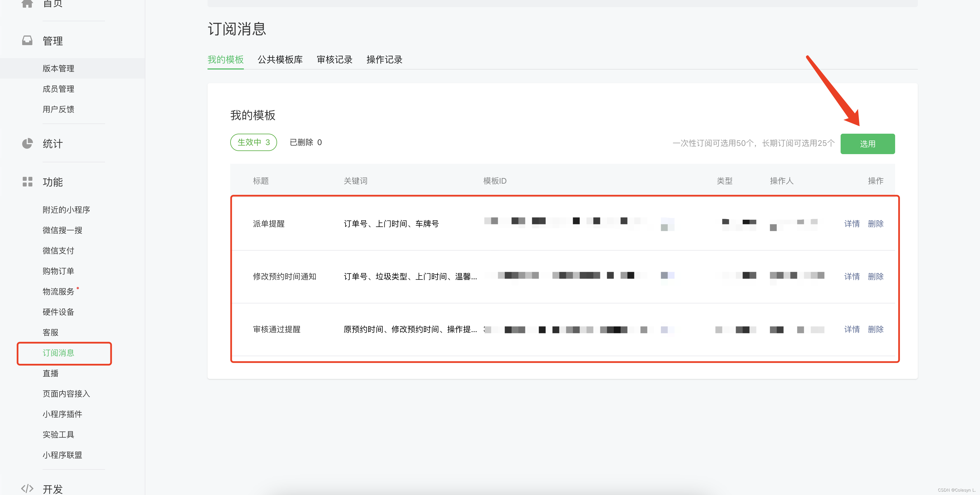The height and width of the screenshot is (495, 980).
Task: Open 详情 for 审核通过提醒 template
Action: (x=852, y=330)
